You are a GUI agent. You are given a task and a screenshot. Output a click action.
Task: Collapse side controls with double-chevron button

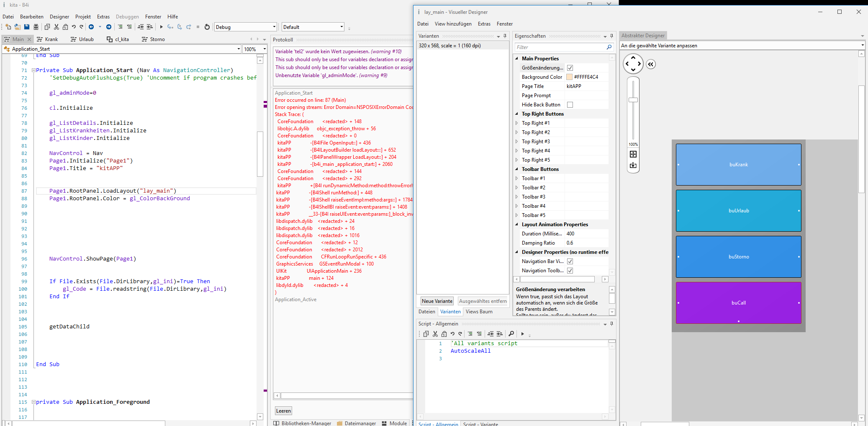[x=651, y=64]
